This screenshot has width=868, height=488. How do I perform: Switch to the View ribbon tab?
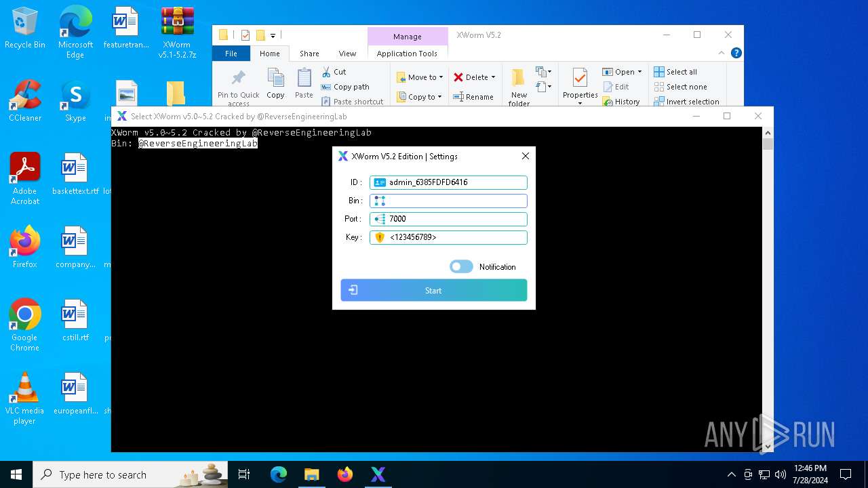point(347,54)
